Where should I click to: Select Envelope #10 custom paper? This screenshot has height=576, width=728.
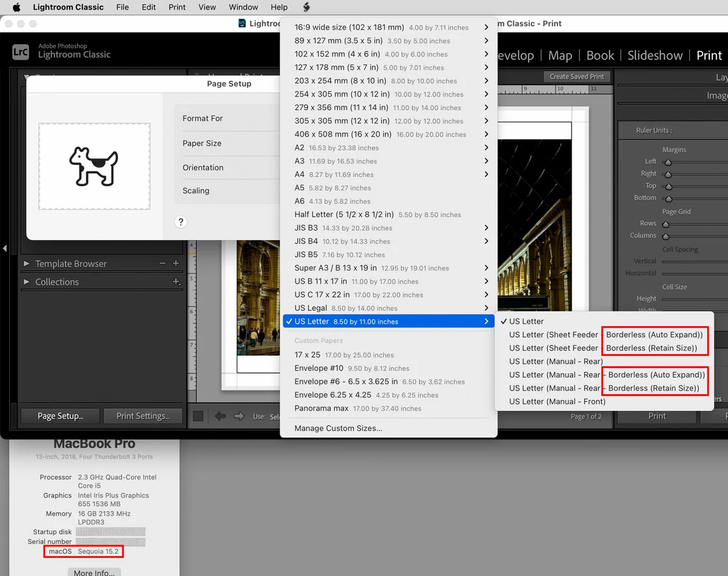click(x=388, y=368)
